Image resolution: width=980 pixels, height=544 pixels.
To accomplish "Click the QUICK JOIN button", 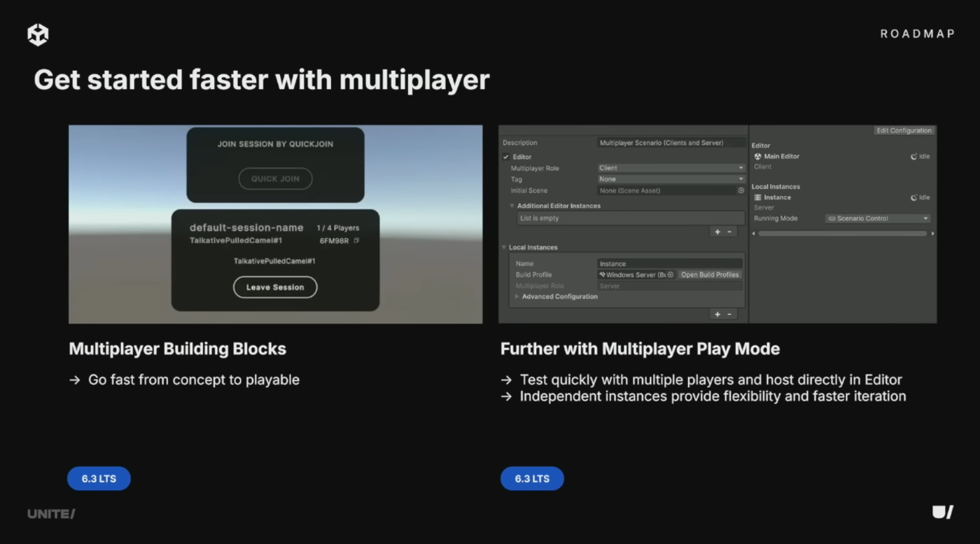I will pos(275,179).
